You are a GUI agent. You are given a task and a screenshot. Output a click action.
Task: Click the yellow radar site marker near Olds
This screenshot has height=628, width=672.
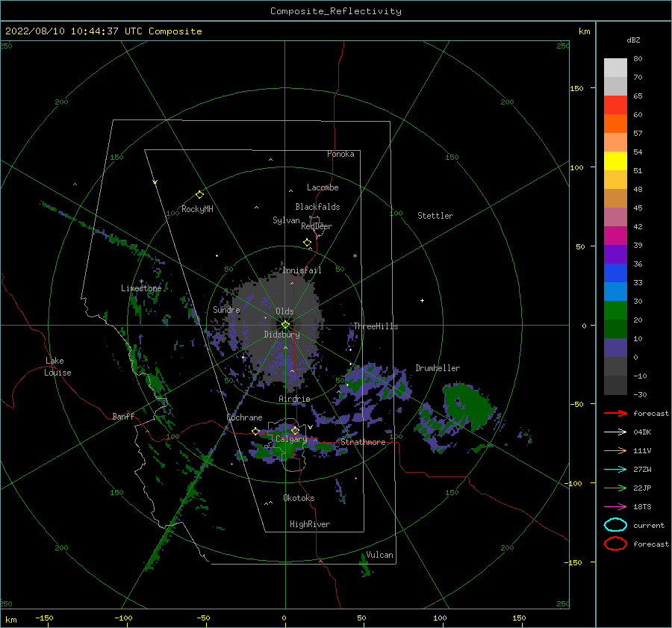[285, 325]
